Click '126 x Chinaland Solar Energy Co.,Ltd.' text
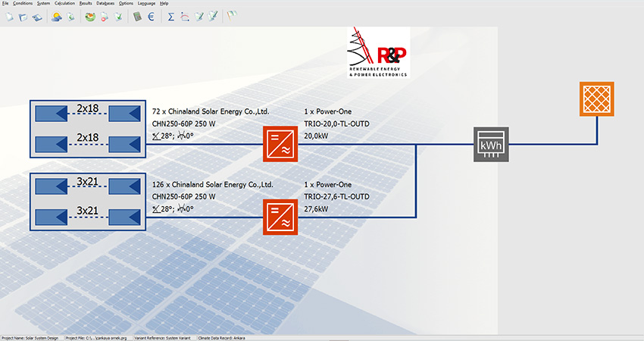Viewport: 644px width, 341px height. coord(212,184)
